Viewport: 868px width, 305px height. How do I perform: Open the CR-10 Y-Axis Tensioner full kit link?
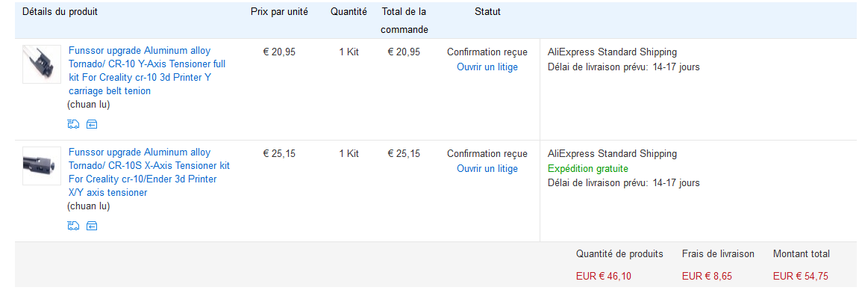tap(147, 71)
